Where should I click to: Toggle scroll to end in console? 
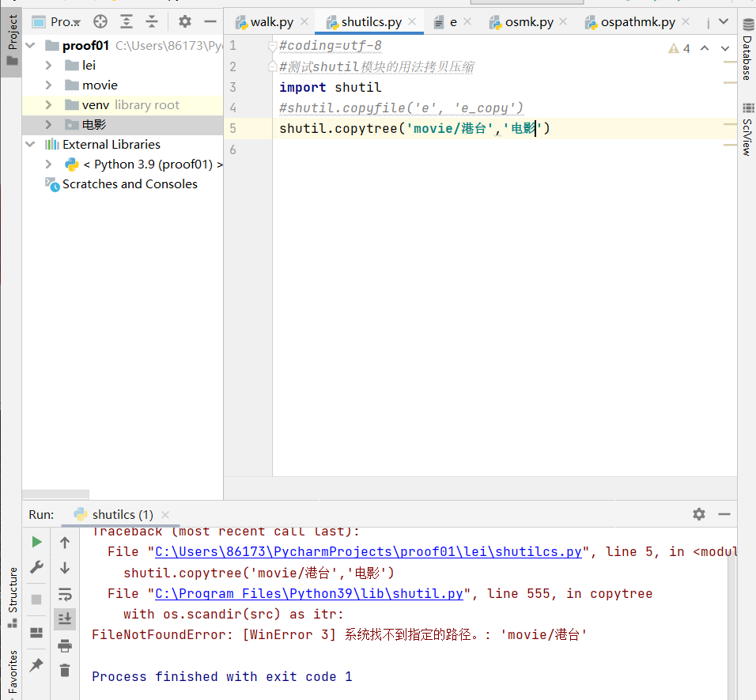[65, 618]
